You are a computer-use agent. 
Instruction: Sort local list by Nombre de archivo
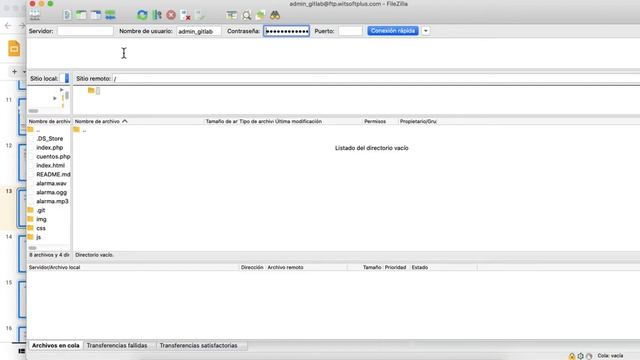click(49, 121)
